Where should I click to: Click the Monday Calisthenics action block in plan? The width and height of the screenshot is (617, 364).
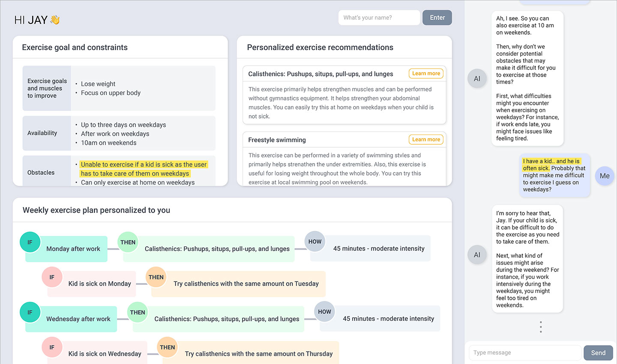[209, 249]
